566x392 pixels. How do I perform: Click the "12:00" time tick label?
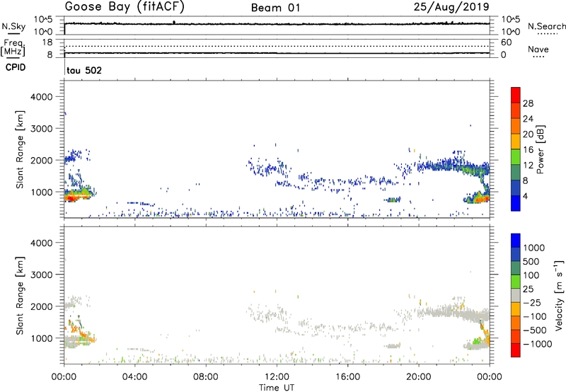click(277, 377)
